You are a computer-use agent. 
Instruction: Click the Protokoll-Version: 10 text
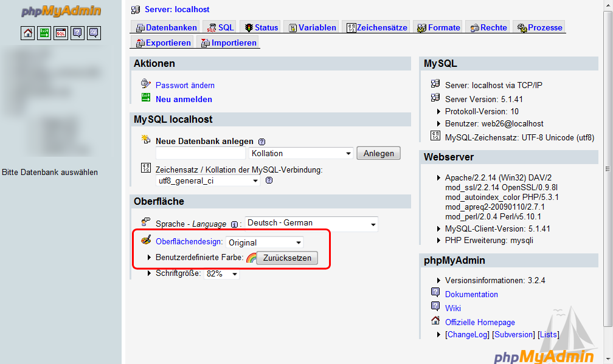[x=482, y=111]
